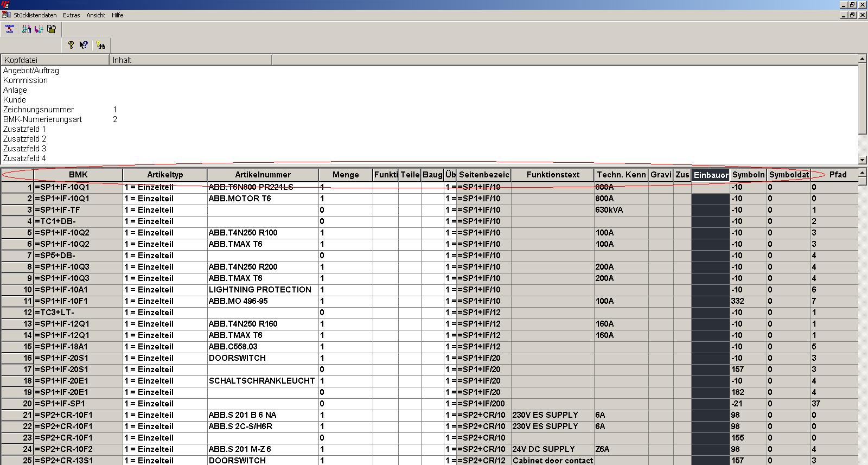Click the binoculars search icon

coord(101,45)
